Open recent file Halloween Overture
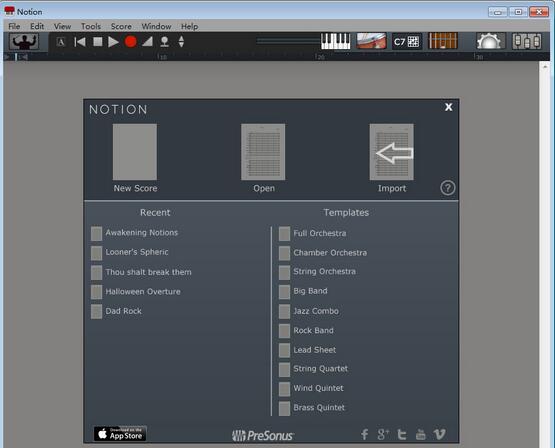Viewport: 555px width, 448px height. point(136,292)
